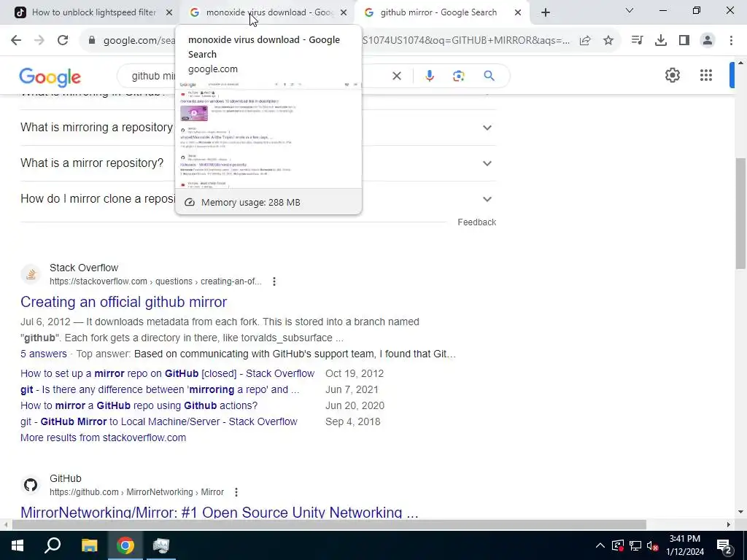Image resolution: width=747 pixels, height=560 pixels.
Task: Open 'How to set up a mirror repo on GitHub' link
Action: [x=167, y=374]
